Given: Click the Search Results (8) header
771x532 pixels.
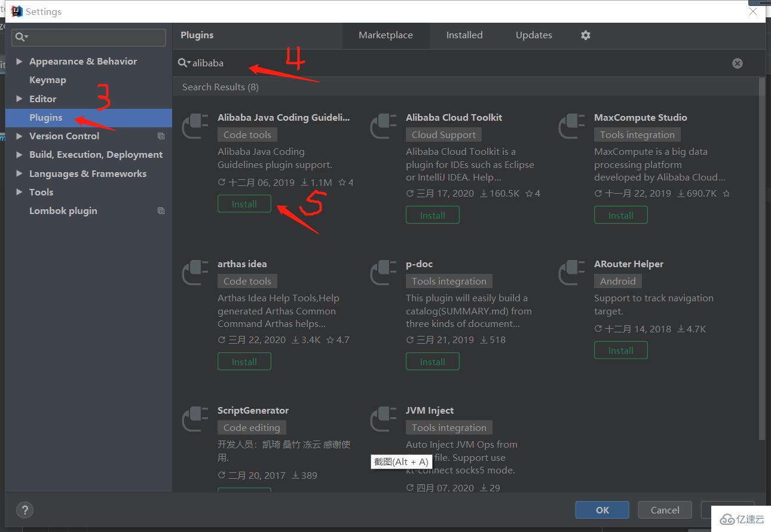Looking at the screenshot, I should pos(221,87).
